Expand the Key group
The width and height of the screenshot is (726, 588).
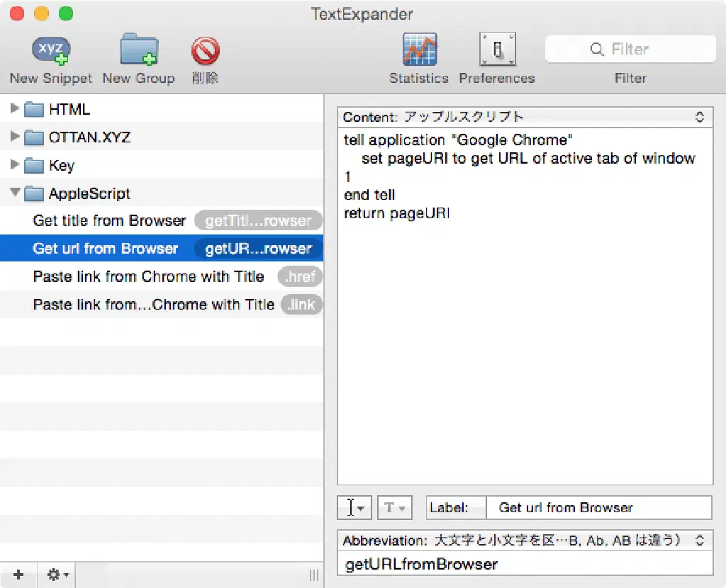pos(16,165)
